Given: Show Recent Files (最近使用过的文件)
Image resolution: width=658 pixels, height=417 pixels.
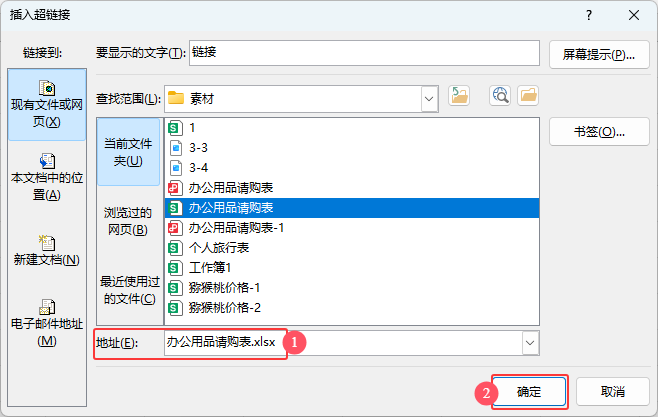Looking at the screenshot, I should point(130,289).
